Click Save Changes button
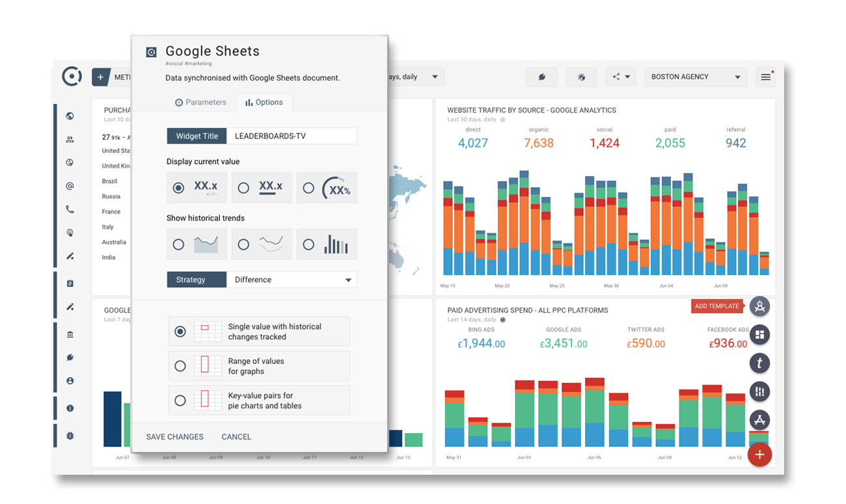Viewport: 846px width, 504px height. tap(175, 437)
